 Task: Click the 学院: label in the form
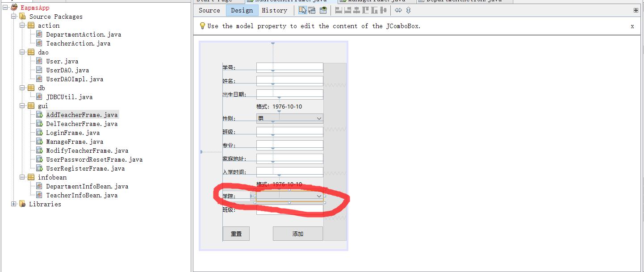pyautogui.click(x=229, y=196)
